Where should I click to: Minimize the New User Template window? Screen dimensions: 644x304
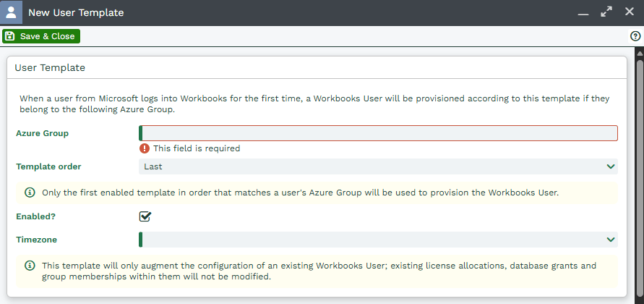(583, 13)
